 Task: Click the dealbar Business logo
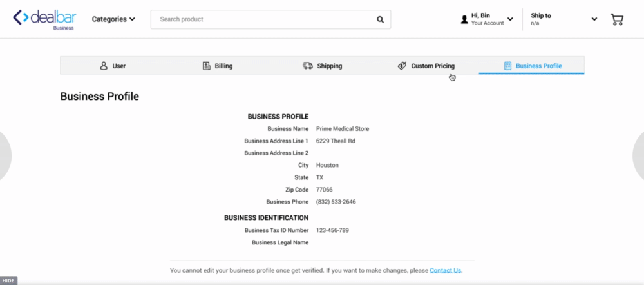[x=44, y=19]
